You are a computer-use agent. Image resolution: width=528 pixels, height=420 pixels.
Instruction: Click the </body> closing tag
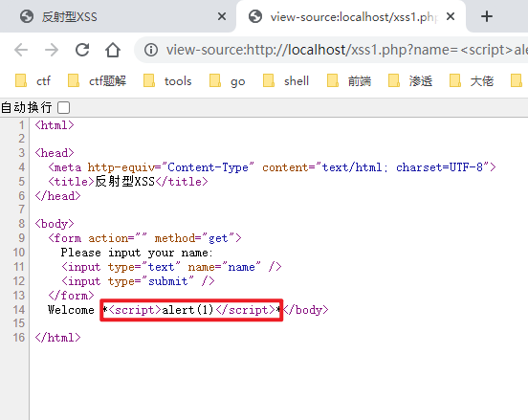point(305,310)
